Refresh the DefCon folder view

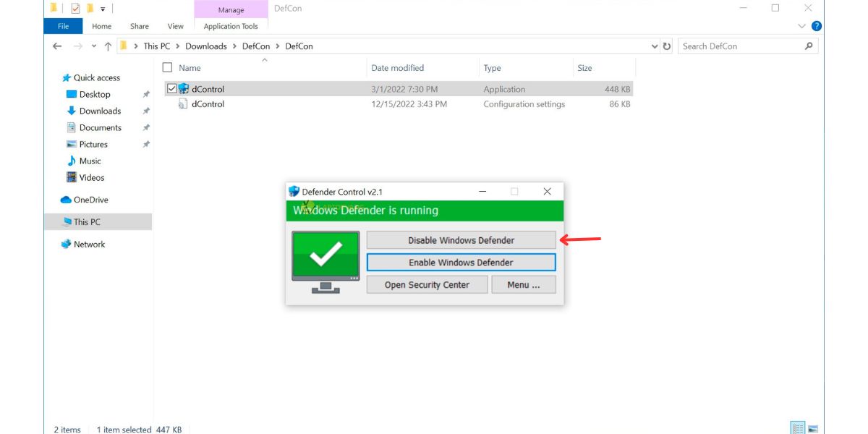point(667,46)
